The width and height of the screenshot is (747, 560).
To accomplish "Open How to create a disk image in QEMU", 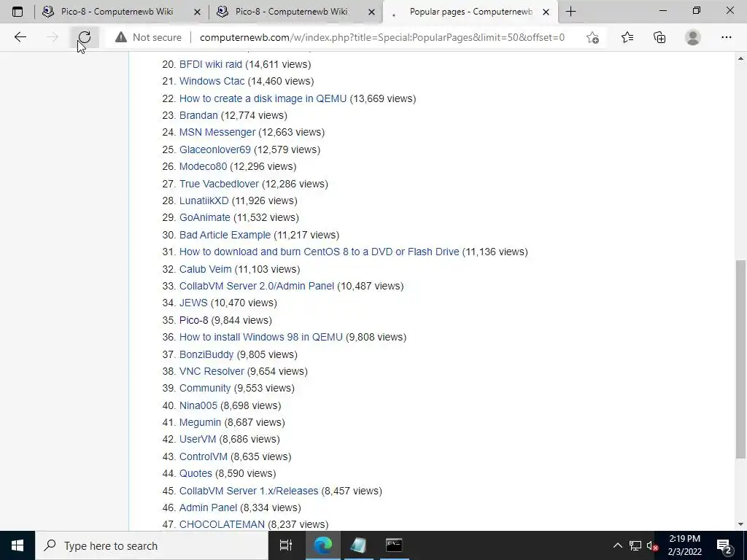I will click(x=263, y=98).
